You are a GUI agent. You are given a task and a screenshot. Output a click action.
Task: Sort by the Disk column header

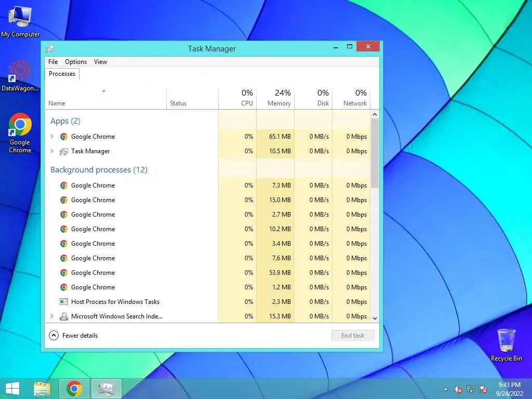[313, 98]
